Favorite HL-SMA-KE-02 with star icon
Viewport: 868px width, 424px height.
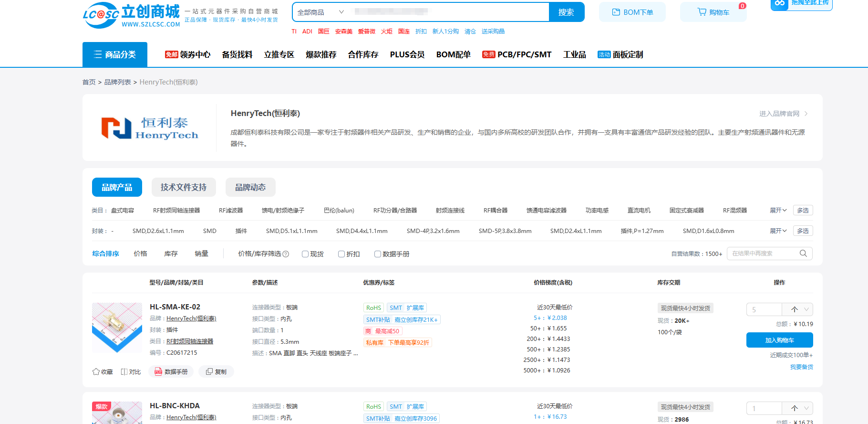[96, 371]
